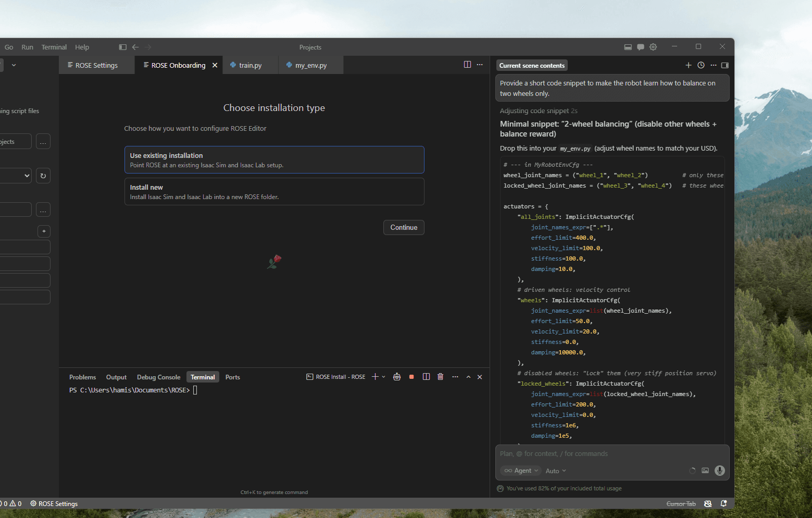The width and height of the screenshot is (812, 518).
Task: Open settings gear in title bar
Action: tap(653, 47)
